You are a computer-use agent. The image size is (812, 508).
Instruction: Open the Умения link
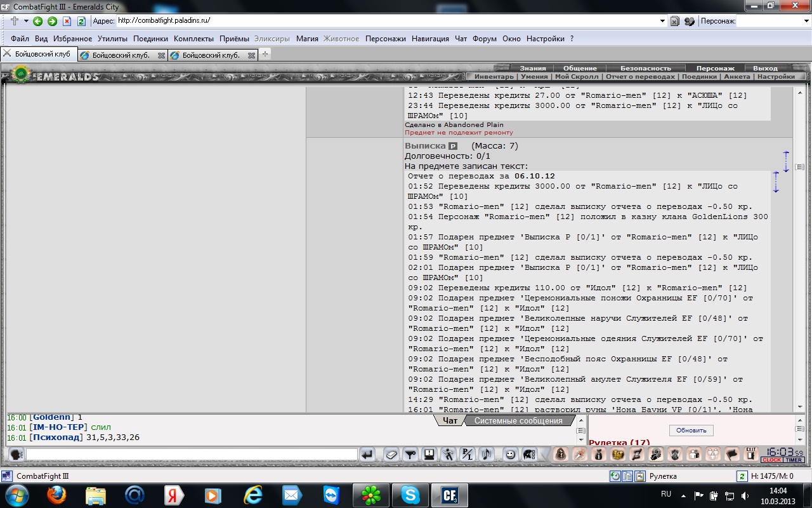534,76
